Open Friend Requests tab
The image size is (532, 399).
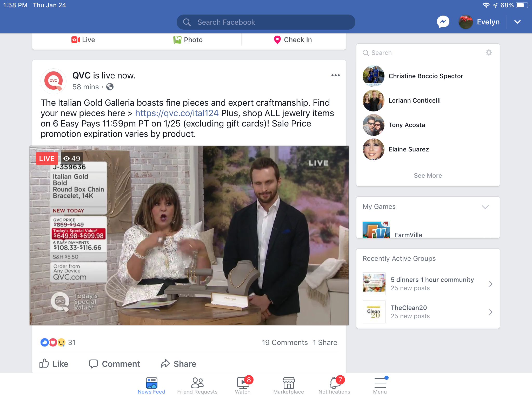[x=197, y=385]
